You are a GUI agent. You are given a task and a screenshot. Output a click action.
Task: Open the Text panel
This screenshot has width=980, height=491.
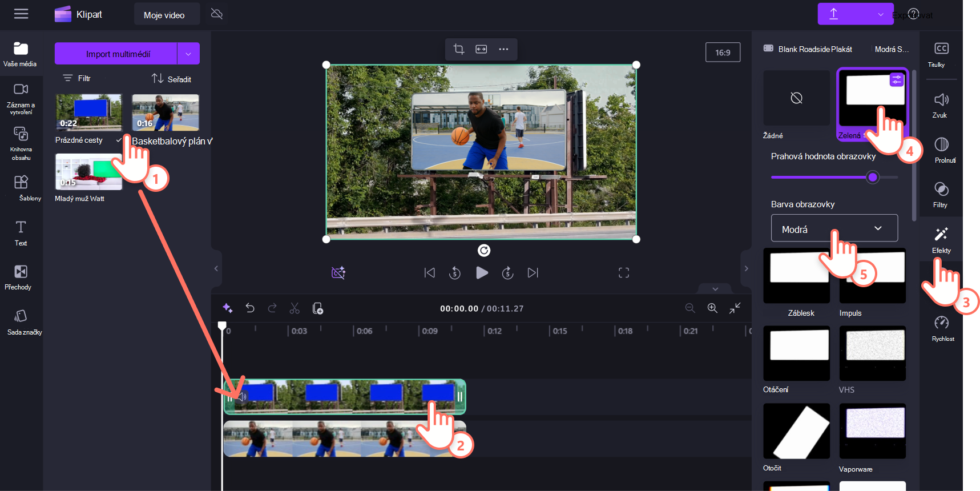pyautogui.click(x=21, y=233)
